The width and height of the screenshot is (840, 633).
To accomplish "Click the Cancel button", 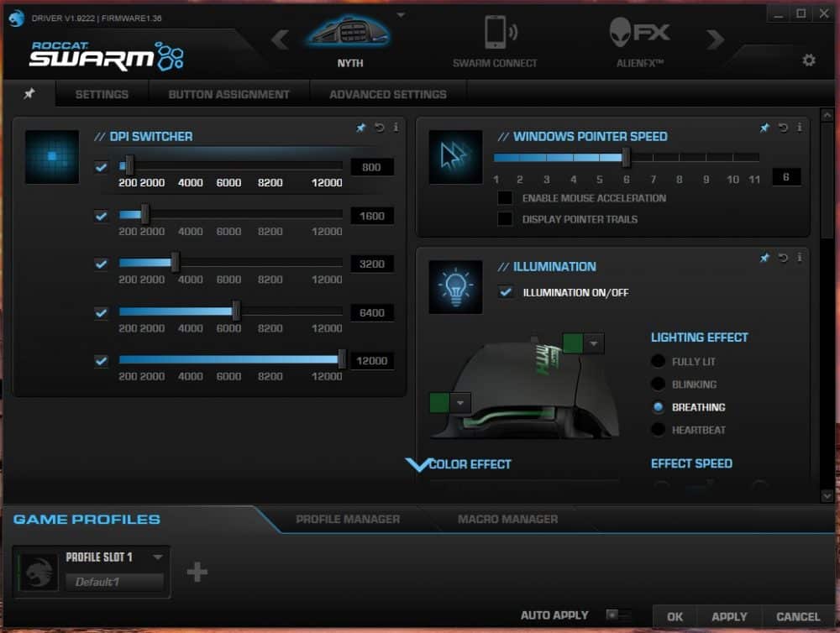I will pos(798,616).
